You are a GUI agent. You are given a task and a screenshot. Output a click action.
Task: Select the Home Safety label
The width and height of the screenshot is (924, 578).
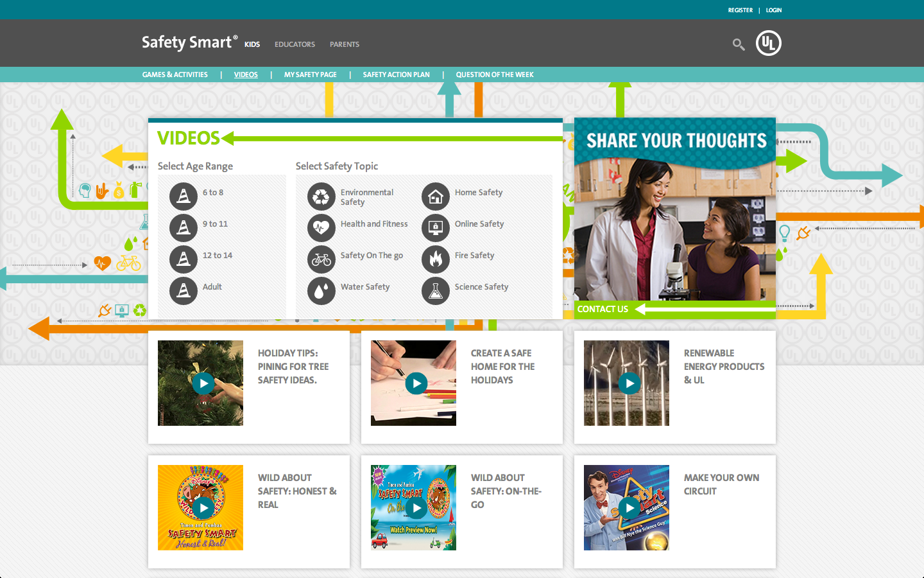[x=479, y=192]
